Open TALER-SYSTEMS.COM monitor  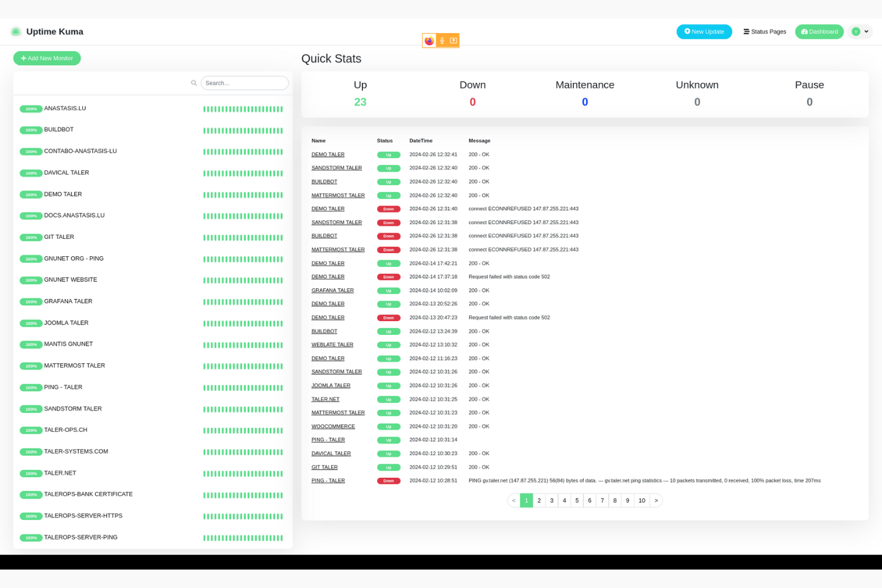tap(153, 452)
